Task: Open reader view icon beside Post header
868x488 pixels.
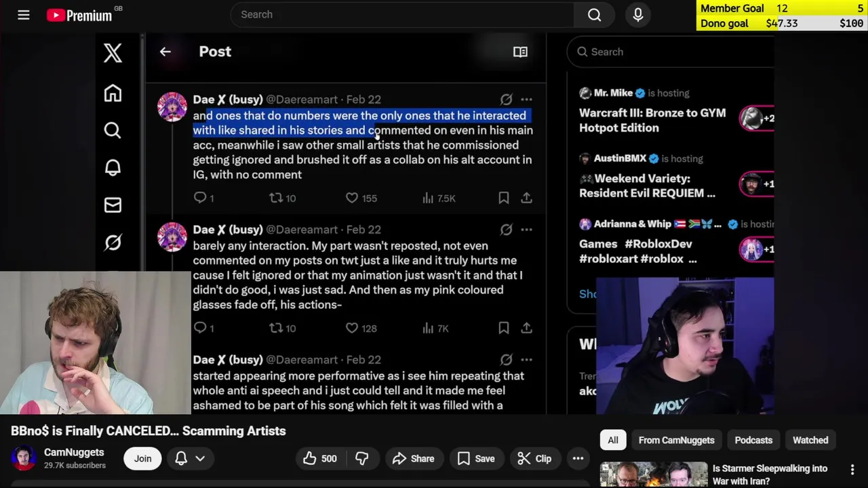Action: pyautogui.click(x=520, y=52)
